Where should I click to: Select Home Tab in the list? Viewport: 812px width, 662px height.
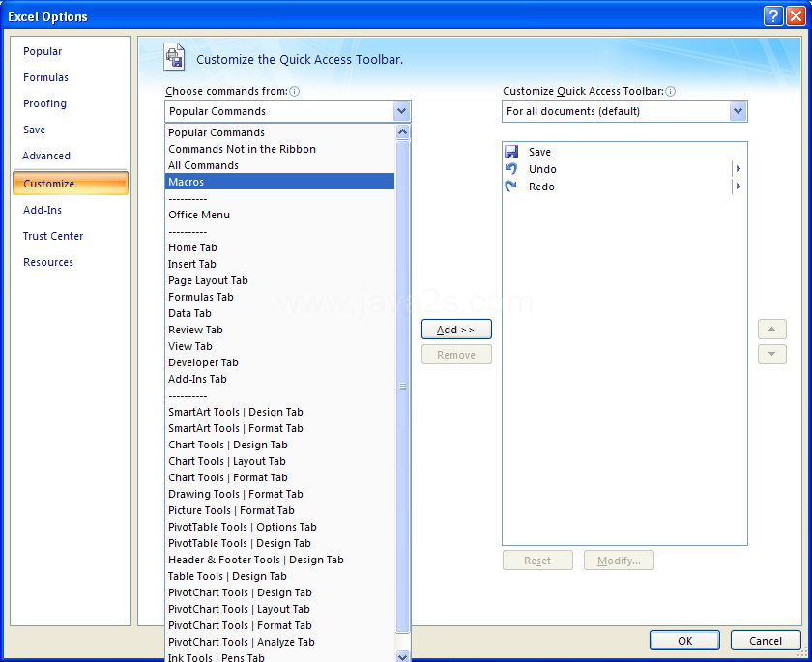point(279,247)
